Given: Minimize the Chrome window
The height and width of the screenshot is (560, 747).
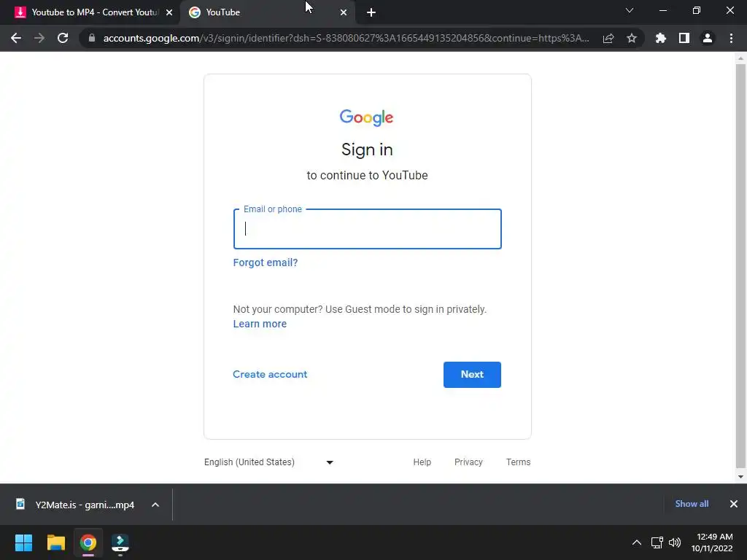Looking at the screenshot, I should point(662,10).
